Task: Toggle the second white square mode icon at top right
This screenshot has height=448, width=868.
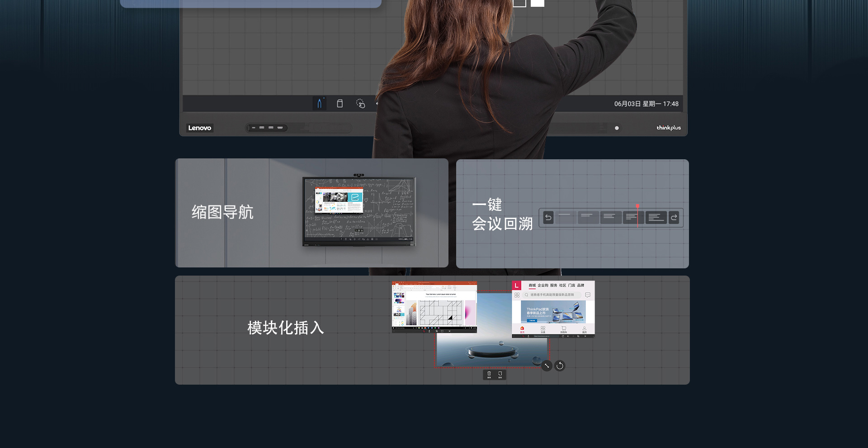Action: (x=537, y=2)
